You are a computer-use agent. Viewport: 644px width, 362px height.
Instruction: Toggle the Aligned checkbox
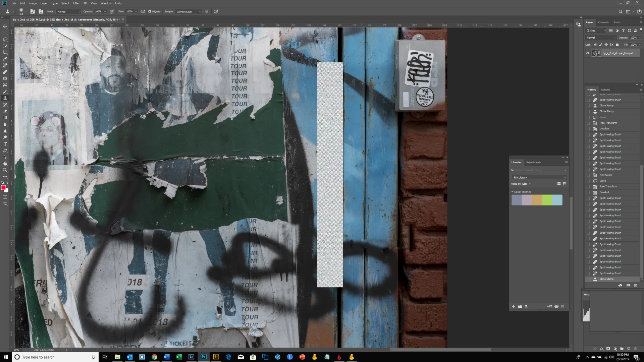click(x=150, y=11)
